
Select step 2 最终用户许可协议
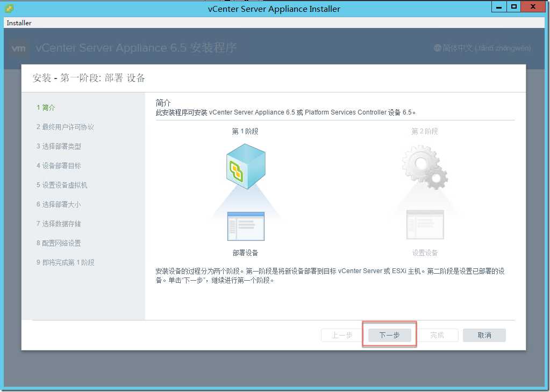pyautogui.click(x=65, y=127)
